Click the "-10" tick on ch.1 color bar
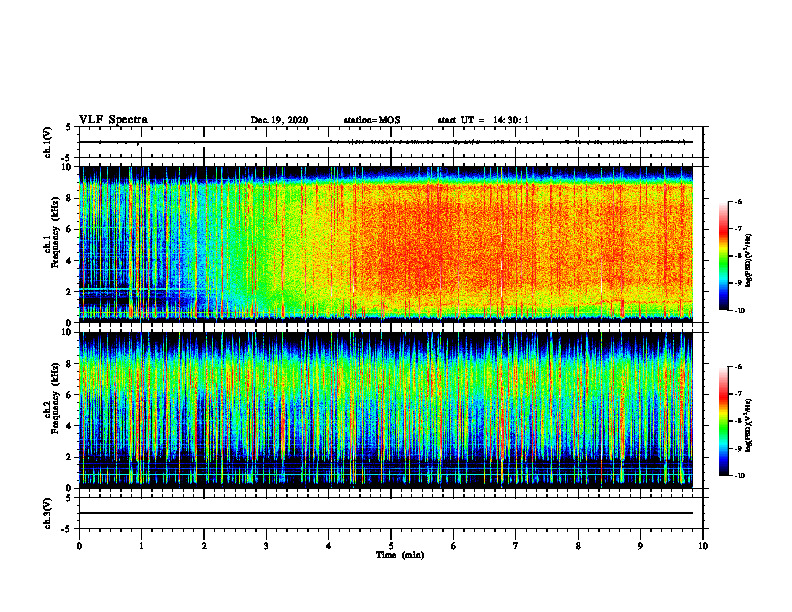The image size is (792, 612). coord(740,311)
